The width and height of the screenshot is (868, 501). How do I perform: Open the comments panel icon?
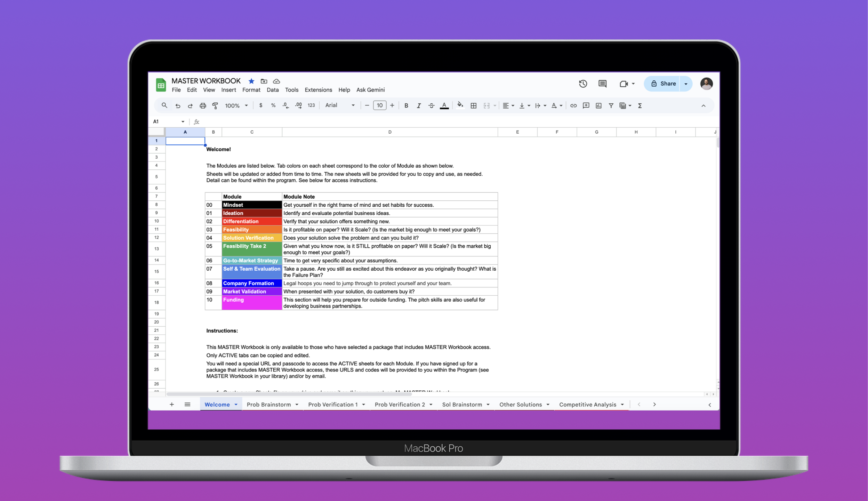click(602, 84)
